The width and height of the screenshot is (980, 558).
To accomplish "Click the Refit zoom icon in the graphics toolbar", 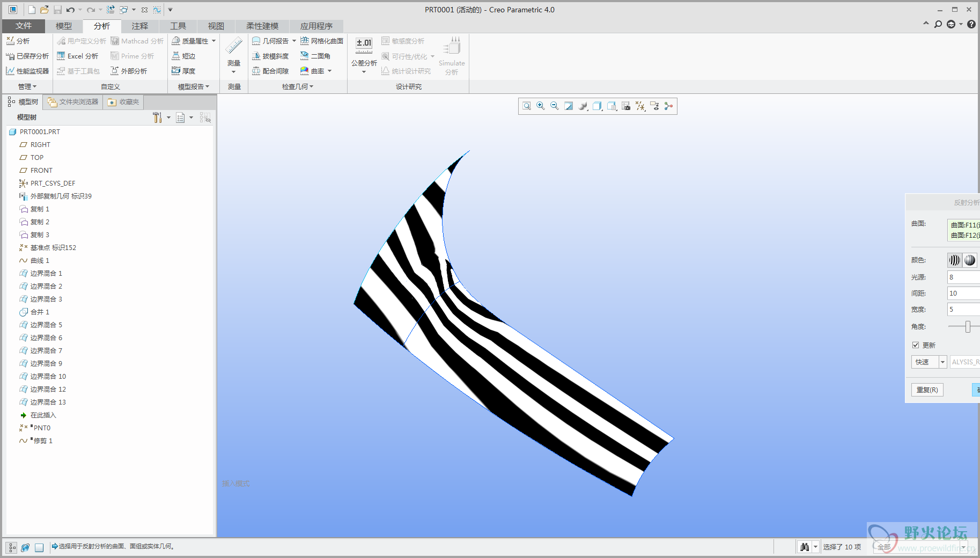I will [x=527, y=106].
